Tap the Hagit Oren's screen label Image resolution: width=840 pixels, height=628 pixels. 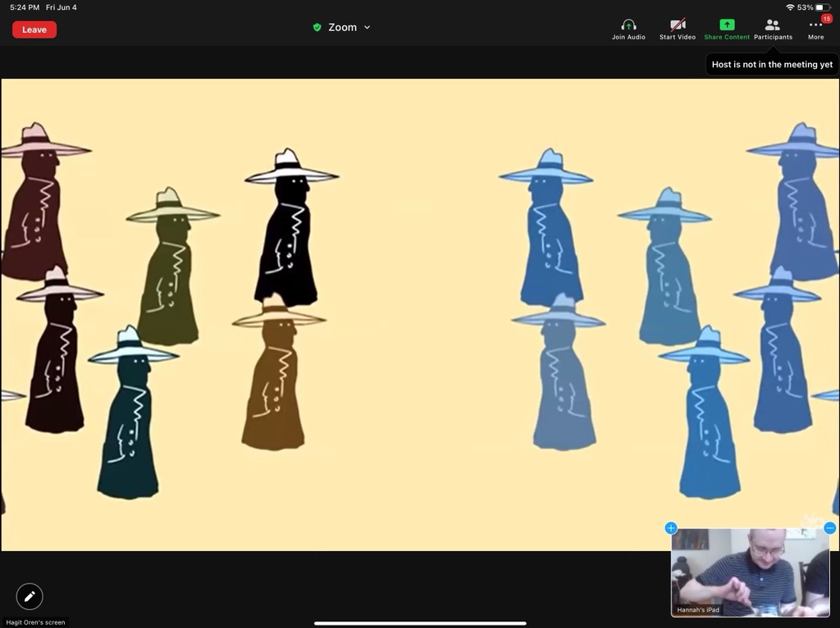click(x=35, y=622)
